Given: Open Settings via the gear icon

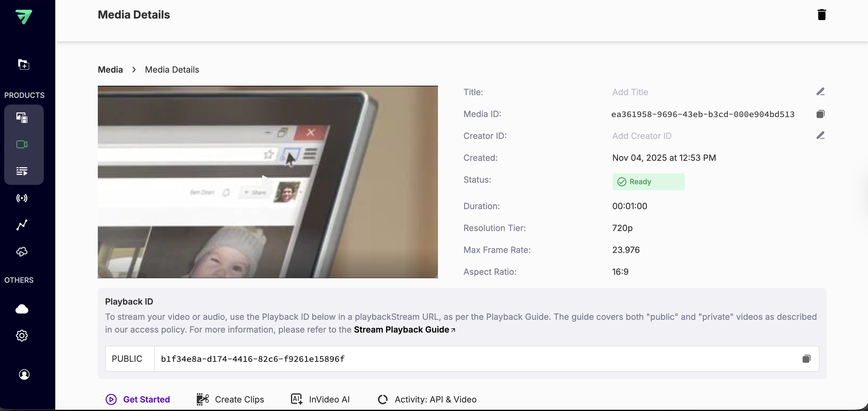Looking at the screenshot, I should 22,336.
